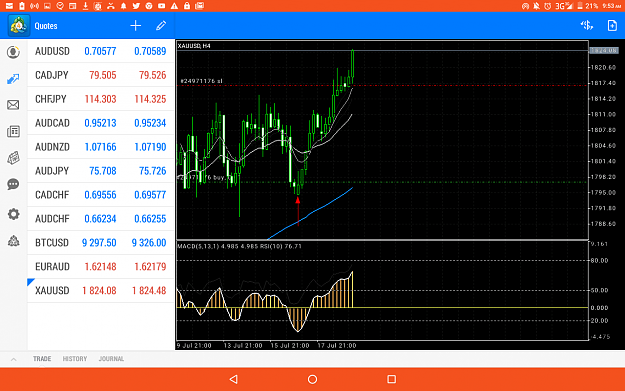Tap XAUUSD ask price 1 824.48
Viewport: 625px width, 391px height.
(149, 291)
